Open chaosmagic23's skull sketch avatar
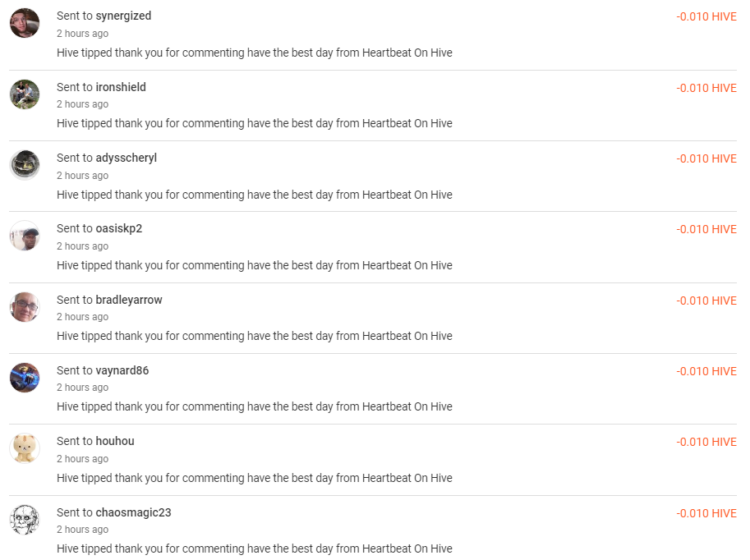This screenshot has width=750, height=560. click(x=25, y=520)
